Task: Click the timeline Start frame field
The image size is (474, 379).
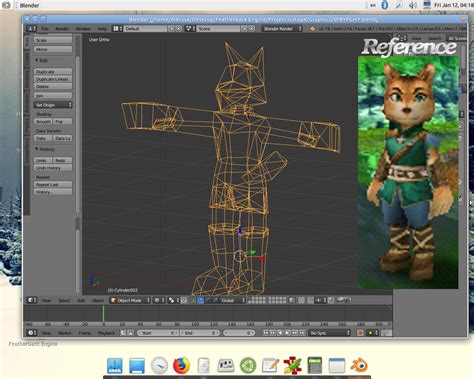Action: (x=158, y=333)
